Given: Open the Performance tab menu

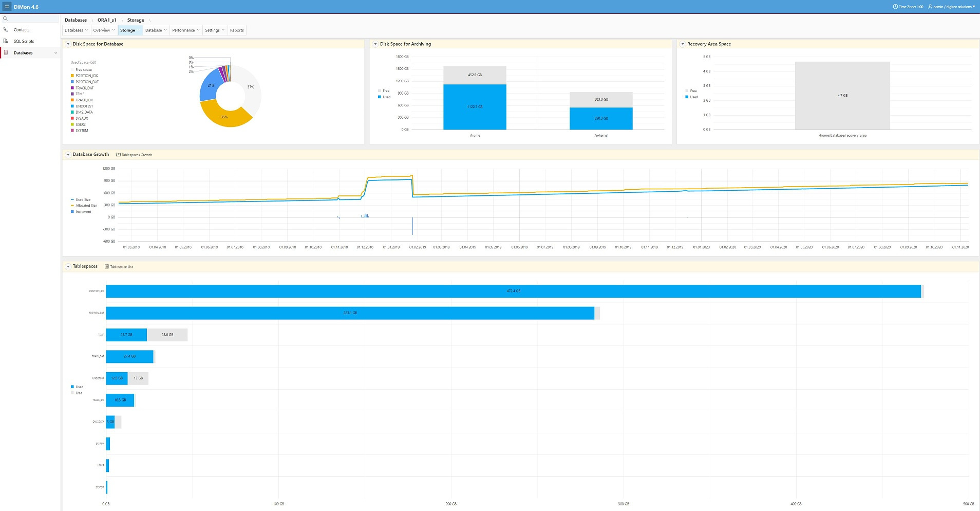Looking at the screenshot, I should point(185,30).
